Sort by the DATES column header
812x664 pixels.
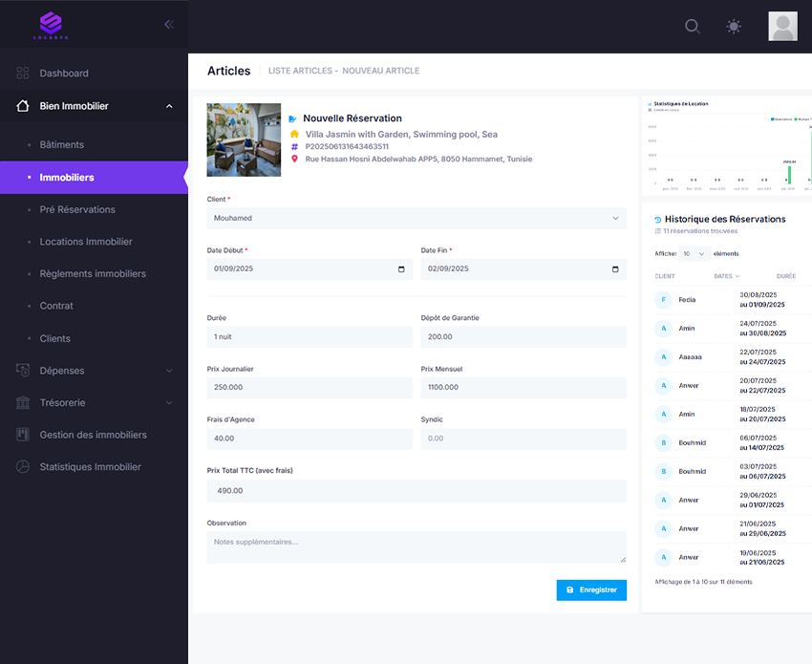pyautogui.click(x=727, y=276)
